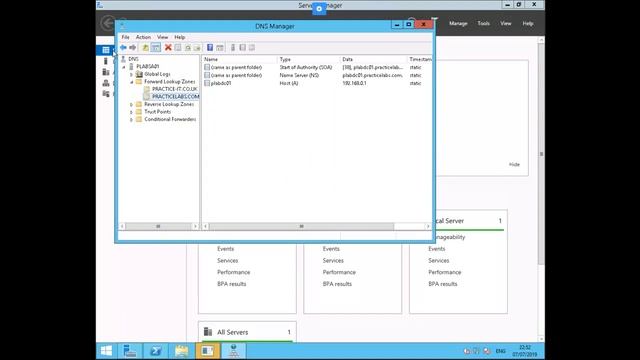Open Server Manager's Help menu
This screenshot has width=640, height=360.
(x=527, y=24)
